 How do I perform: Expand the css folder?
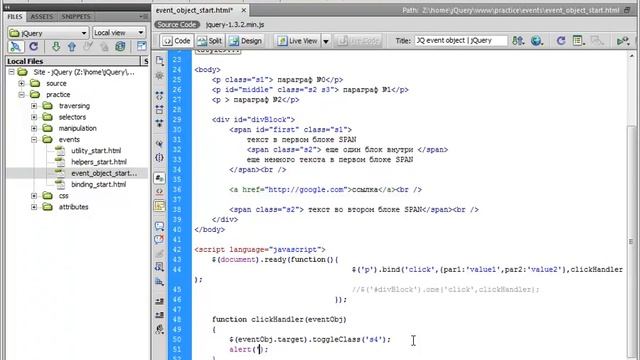(x=34, y=196)
